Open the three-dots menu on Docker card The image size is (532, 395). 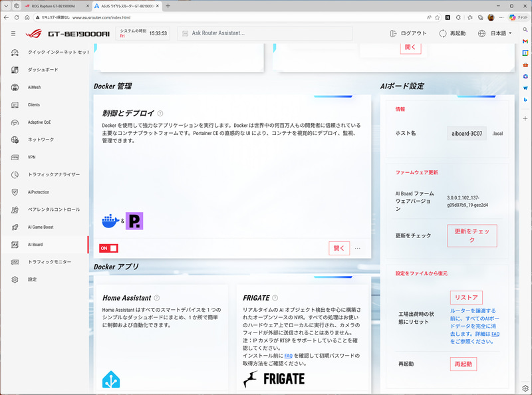[358, 248]
